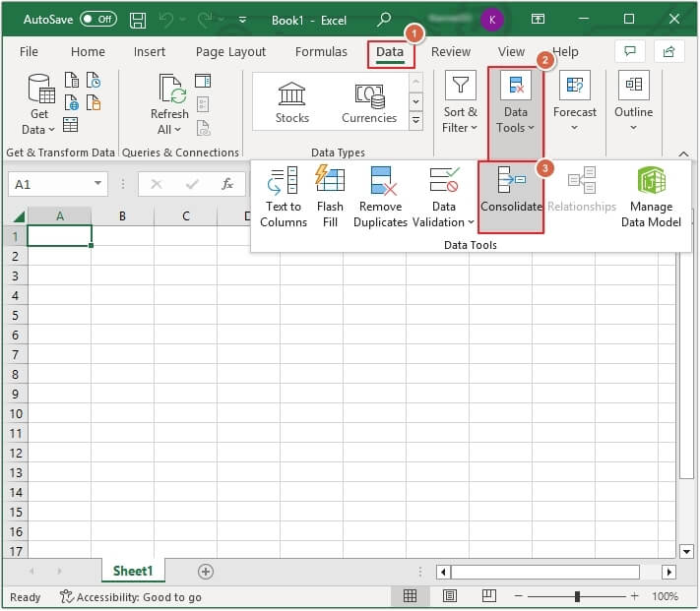Screen dimensions: 700x611
Task: Click the Save icon in title bar
Action: (x=138, y=20)
